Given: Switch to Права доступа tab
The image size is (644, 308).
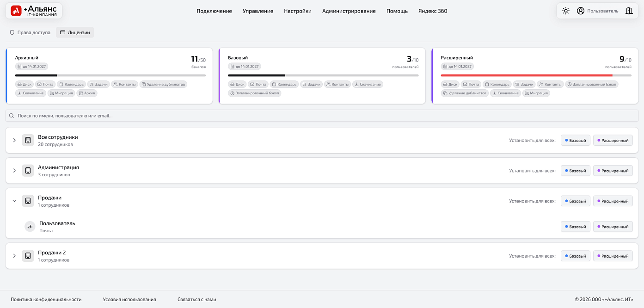Looking at the screenshot, I should point(30,32).
